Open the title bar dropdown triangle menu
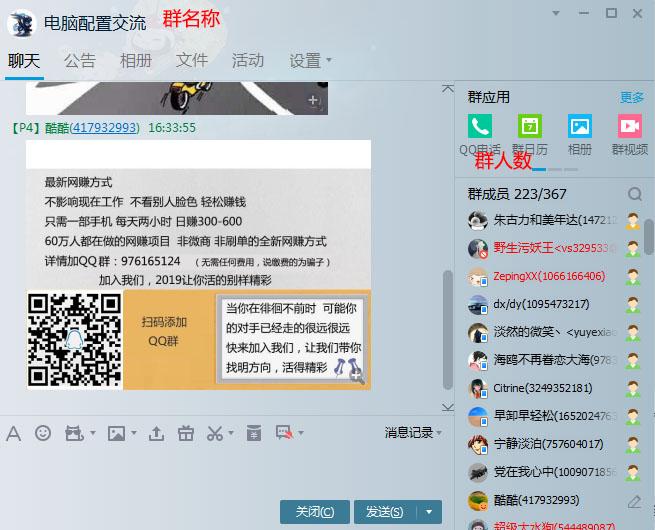The image size is (655, 530). click(x=556, y=13)
